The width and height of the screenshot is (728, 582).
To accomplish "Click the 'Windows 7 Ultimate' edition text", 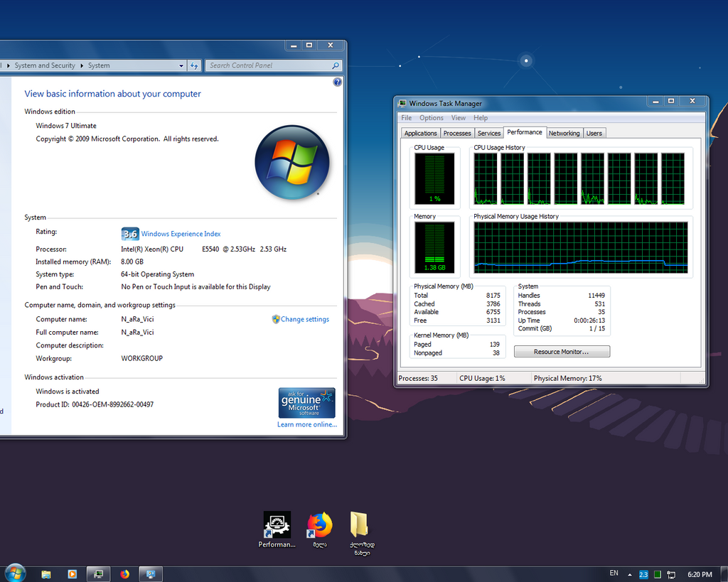I will pyautogui.click(x=66, y=126).
